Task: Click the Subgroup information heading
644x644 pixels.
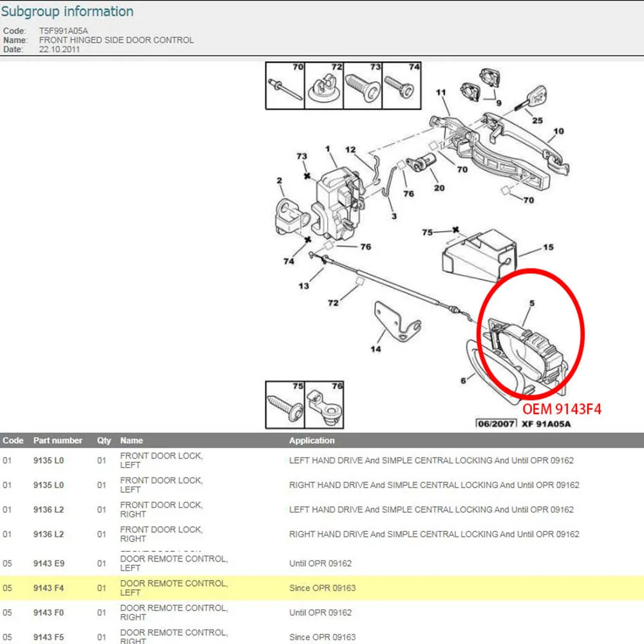Action: pyautogui.click(x=67, y=12)
